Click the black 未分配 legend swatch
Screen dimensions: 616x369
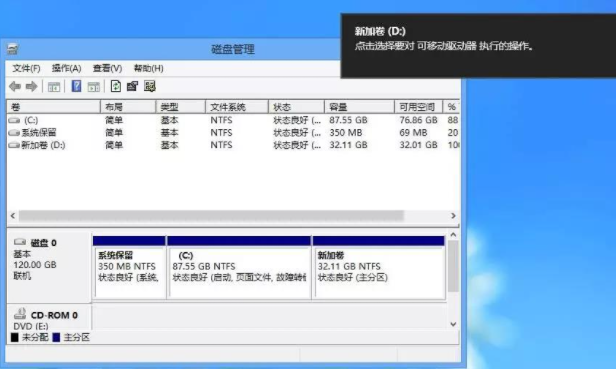pyautogui.click(x=15, y=337)
